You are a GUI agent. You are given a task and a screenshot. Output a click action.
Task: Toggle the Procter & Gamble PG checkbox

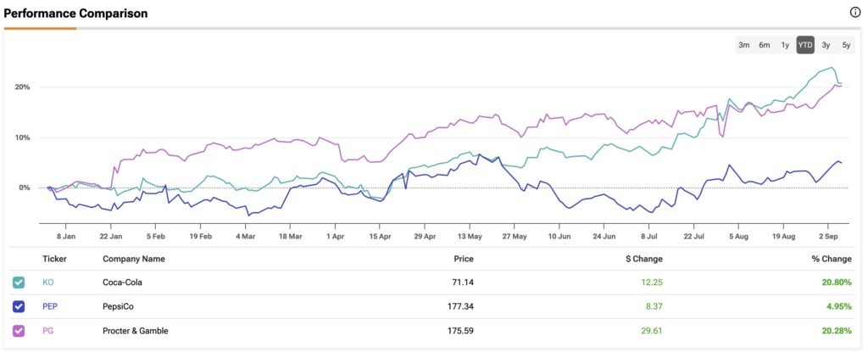click(19, 330)
